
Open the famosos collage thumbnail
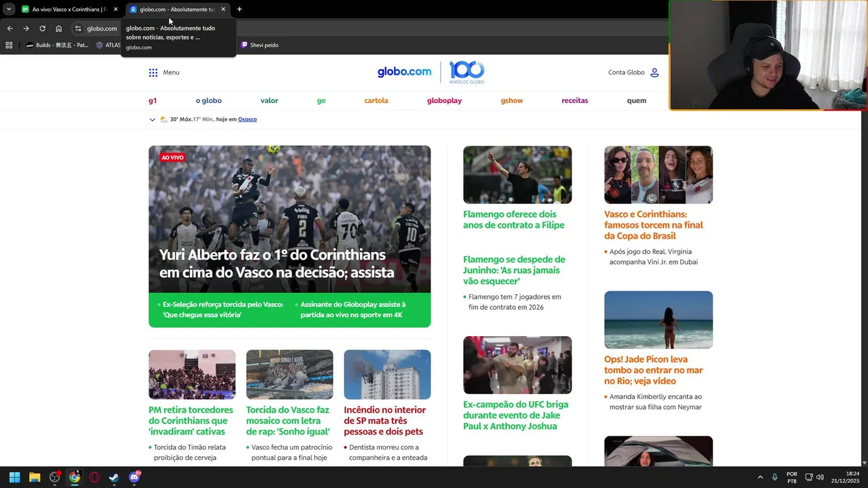[658, 175]
